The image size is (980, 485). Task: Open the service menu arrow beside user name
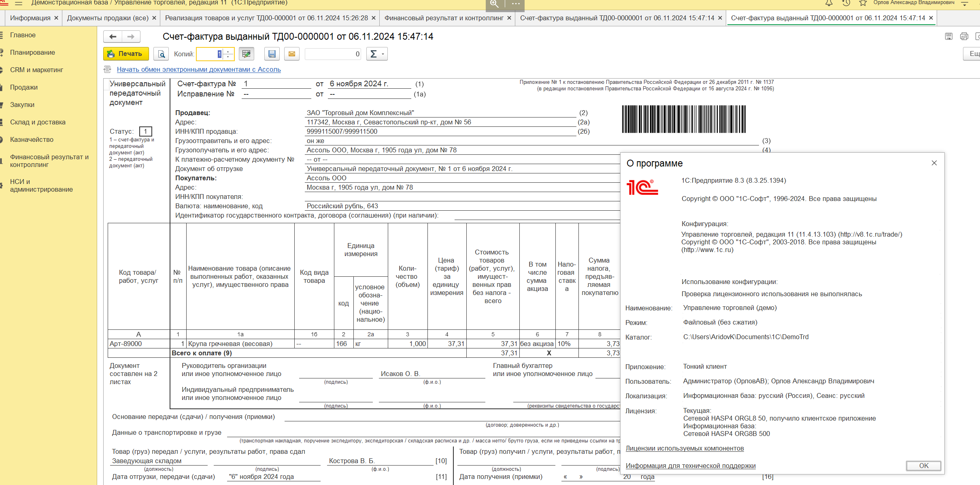[x=965, y=3]
